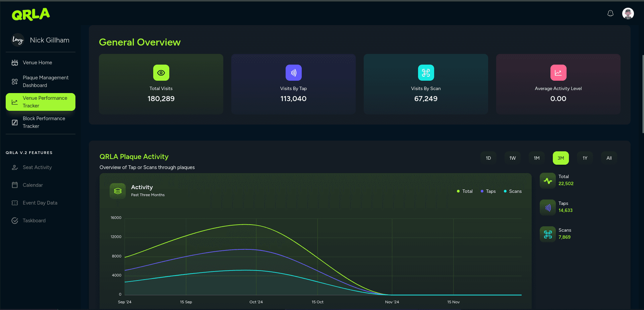Toggle the Scans series in legend
The image size is (644, 310).
[x=513, y=191]
